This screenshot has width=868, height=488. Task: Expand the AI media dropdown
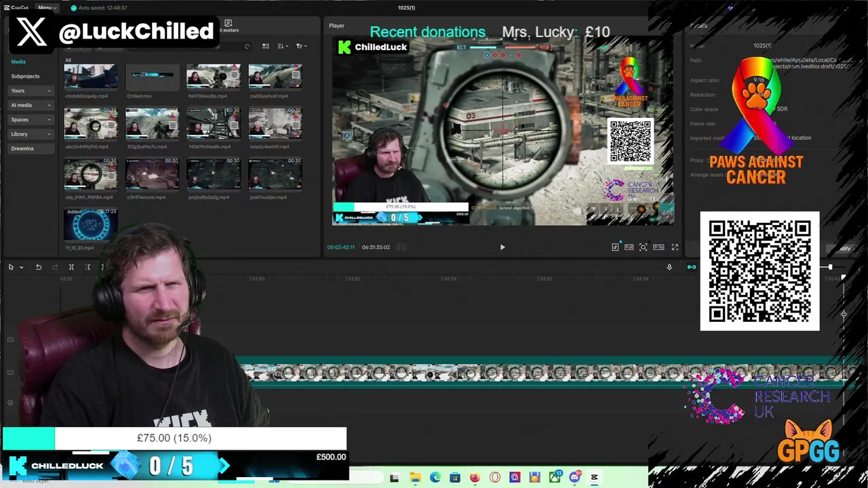pyautogui.click(x=32, y=105)
